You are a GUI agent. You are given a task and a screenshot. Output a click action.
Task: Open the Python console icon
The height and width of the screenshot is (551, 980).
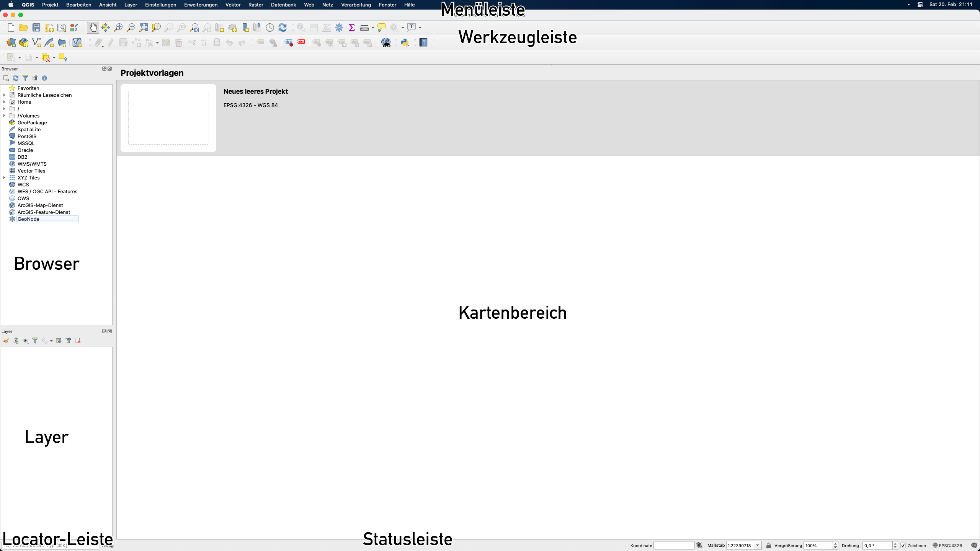click(x=405, y=42)
